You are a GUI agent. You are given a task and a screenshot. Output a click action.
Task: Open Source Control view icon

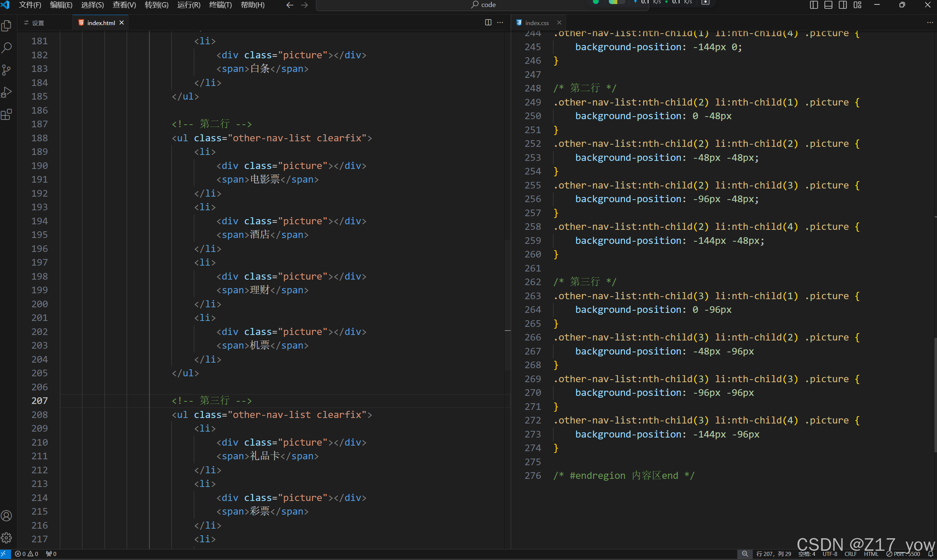tap(6, 70)
